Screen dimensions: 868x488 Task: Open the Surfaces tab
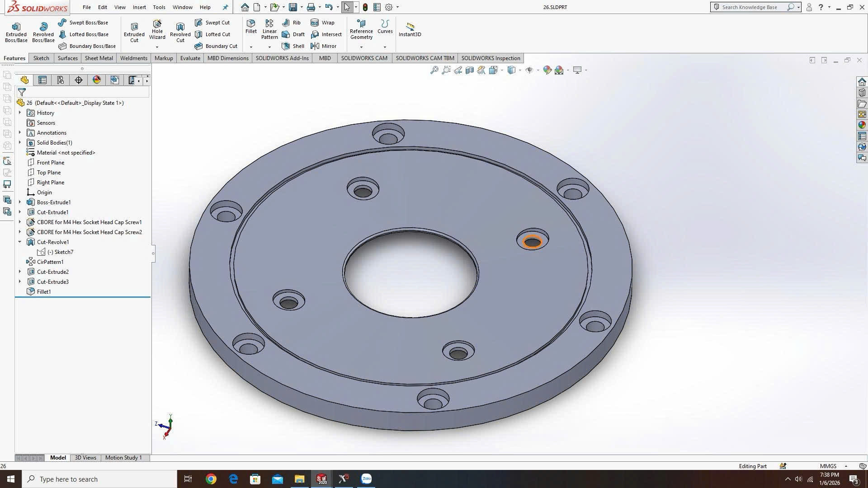click(x=68, y=58)
